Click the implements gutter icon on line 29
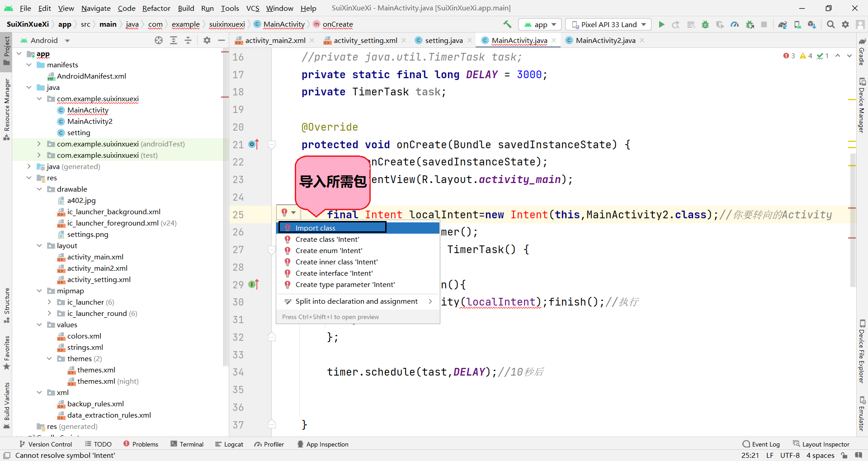Viewport: 868px width, 461px height. point(254,284)
